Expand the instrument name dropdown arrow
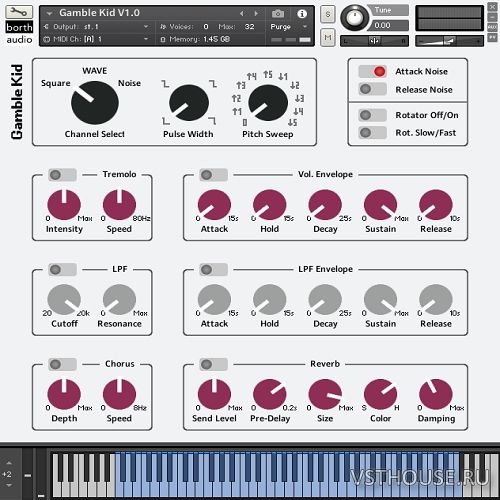Image resolution: width=500 pixels, height=500 pixels. pos(49,14)
